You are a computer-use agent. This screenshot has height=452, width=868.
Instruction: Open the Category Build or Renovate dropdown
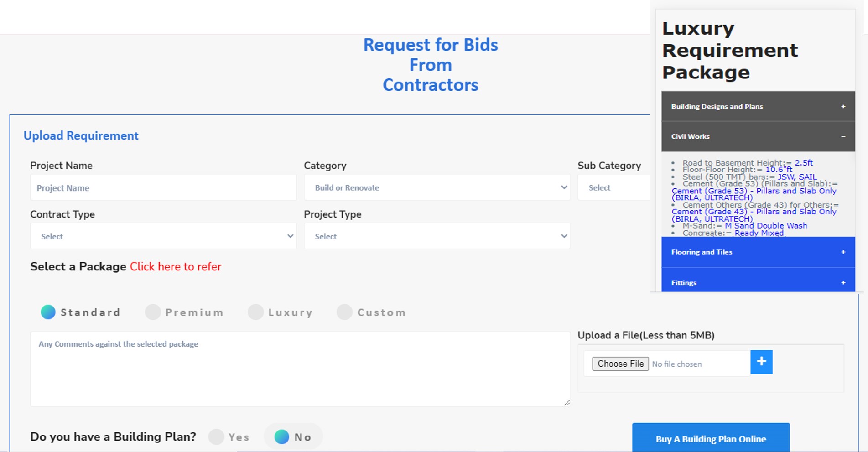click(437, 187)
